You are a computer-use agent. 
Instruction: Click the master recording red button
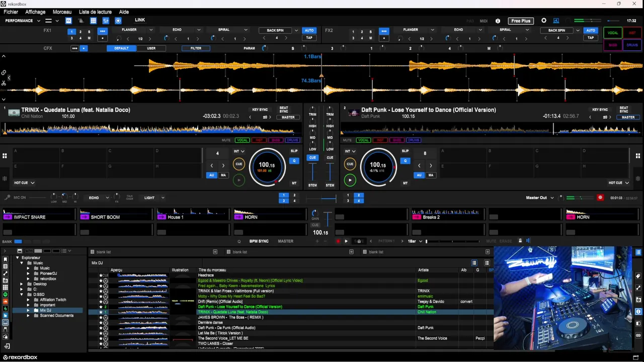point(600,198)
